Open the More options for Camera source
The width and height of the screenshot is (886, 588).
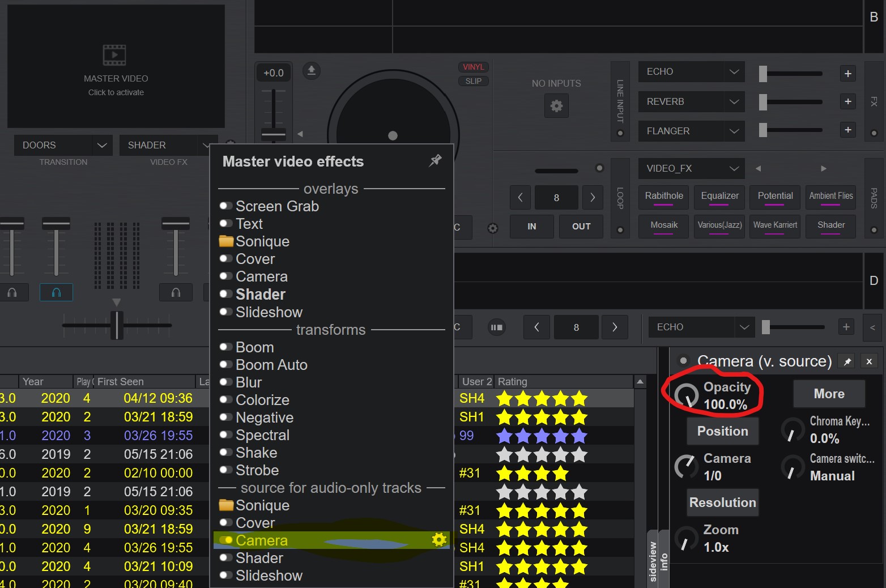coord(829,393)
